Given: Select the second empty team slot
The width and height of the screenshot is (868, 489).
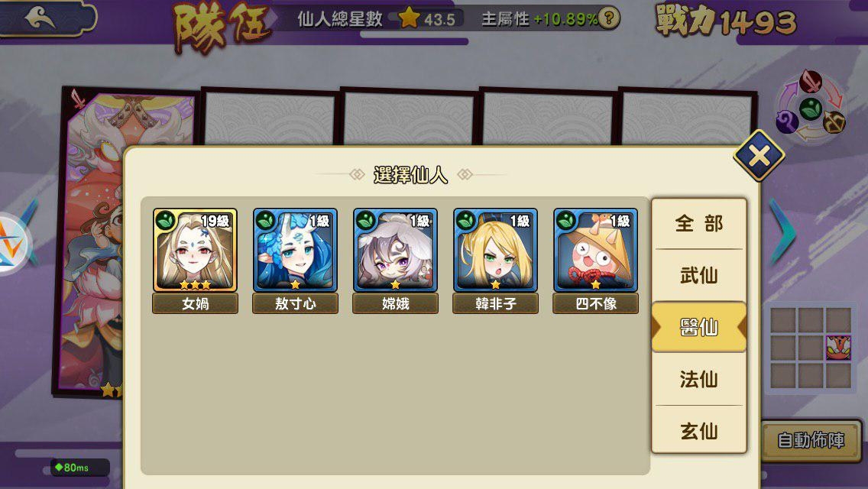Looking at the screenshot, I should coord(409,116).
